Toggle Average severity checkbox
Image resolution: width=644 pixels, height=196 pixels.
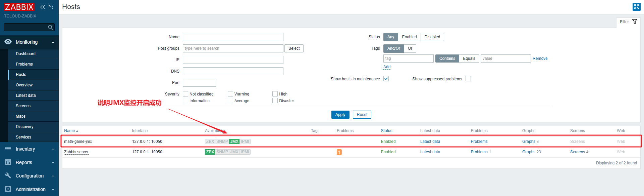pyautogui.click(x=230, y=101)
